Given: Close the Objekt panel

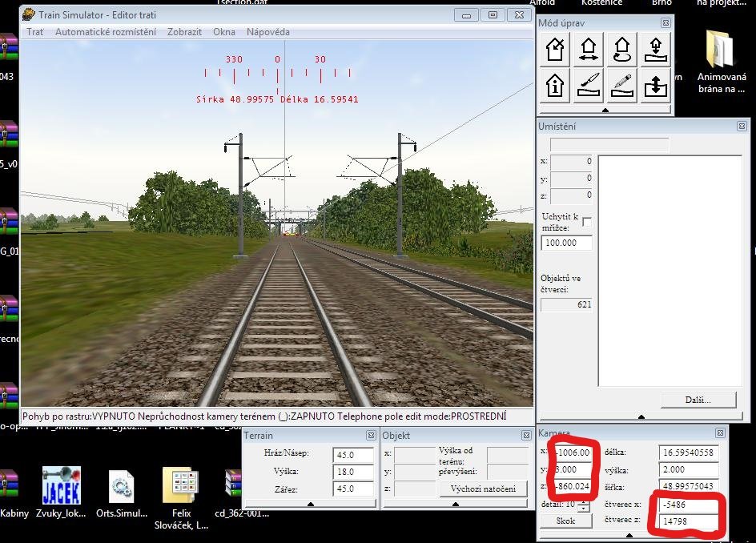Looking at the screenshot, I should point(526,436).
